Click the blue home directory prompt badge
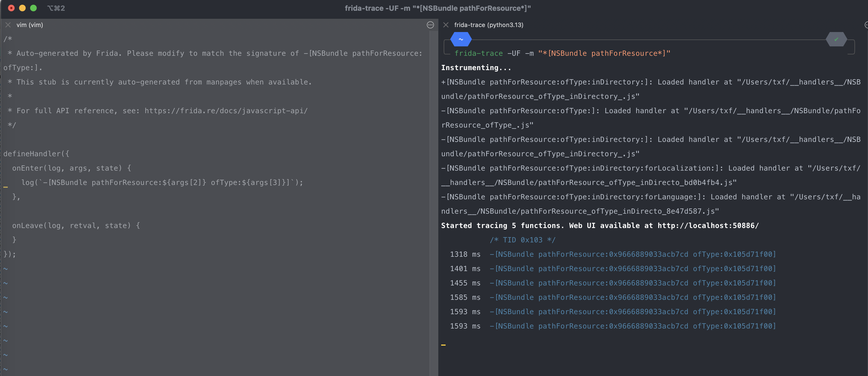Viewport: 868px width, 376px height. pyautogui.click(x=461, y=39)
